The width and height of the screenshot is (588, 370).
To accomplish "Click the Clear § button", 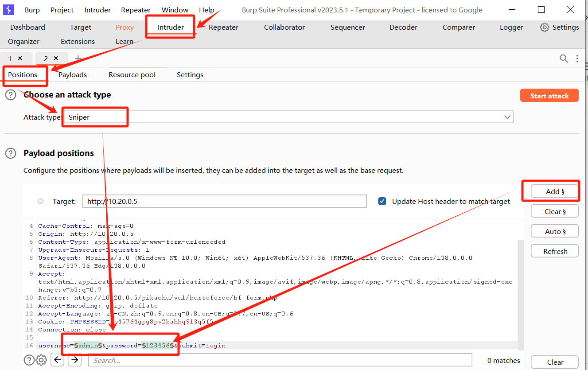I will point(555,211).
